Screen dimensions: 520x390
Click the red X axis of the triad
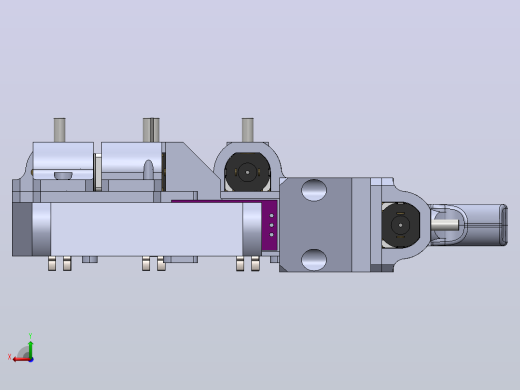coord(21,359)
